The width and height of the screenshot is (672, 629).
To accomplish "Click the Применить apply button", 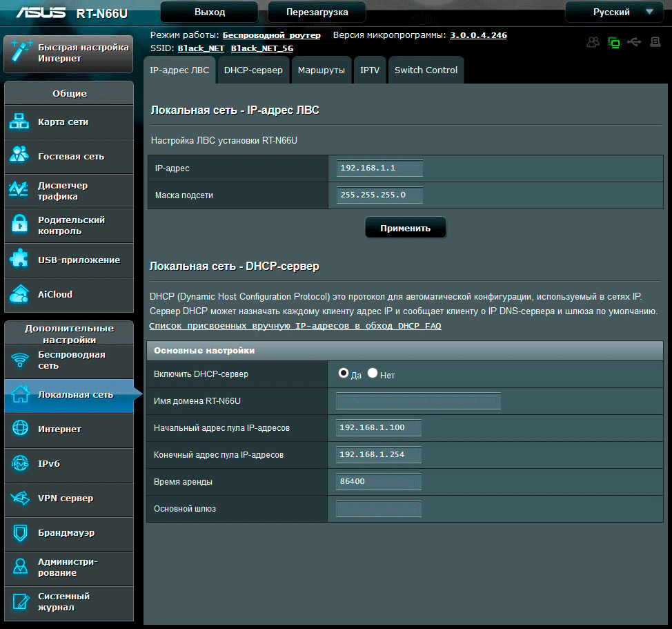I will 406,228.
